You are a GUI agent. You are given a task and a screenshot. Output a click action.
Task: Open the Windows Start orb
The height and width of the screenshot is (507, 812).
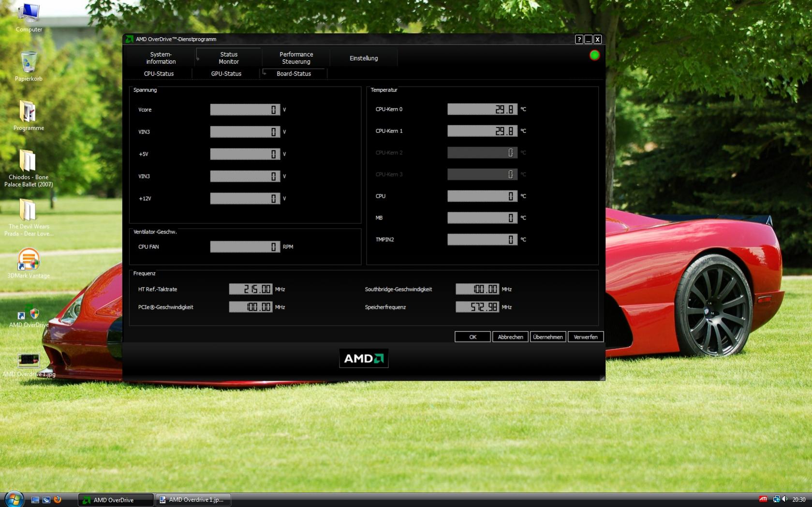(14, 499)
